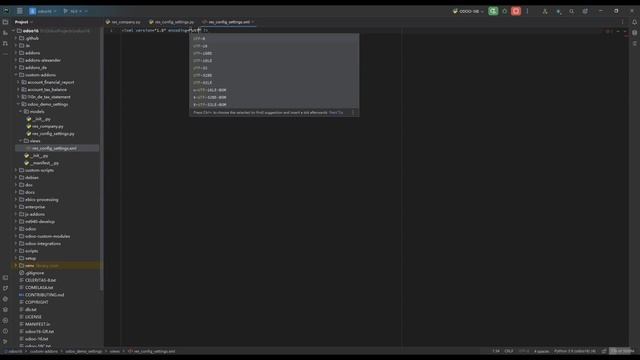Open res_config_settings.py in the models folder
Image resolution: width=640 pixels, height=360 pixels.
tap(53, 134)
